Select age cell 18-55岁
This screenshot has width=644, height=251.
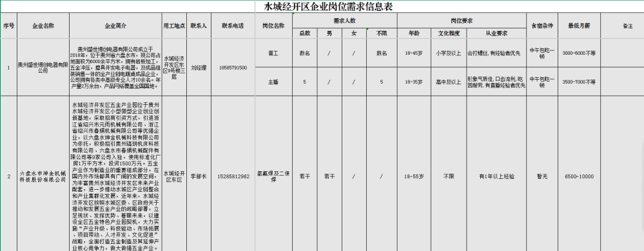point(414,176)
